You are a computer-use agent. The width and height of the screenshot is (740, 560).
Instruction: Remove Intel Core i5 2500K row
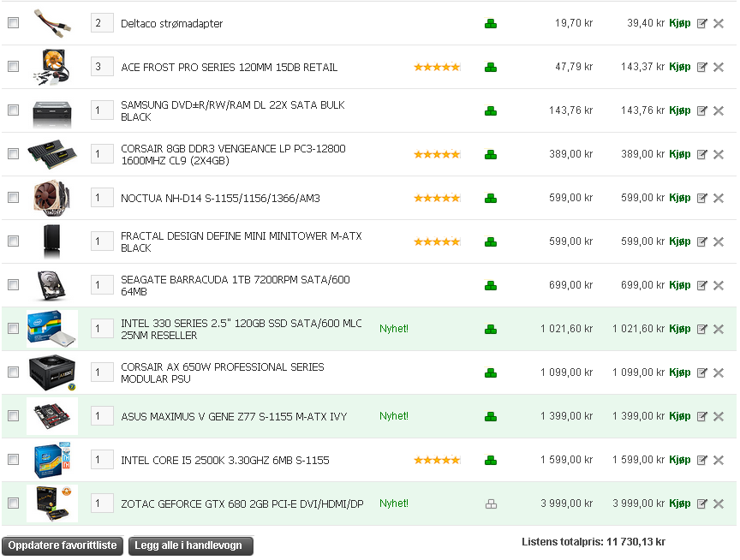[719, 460]
